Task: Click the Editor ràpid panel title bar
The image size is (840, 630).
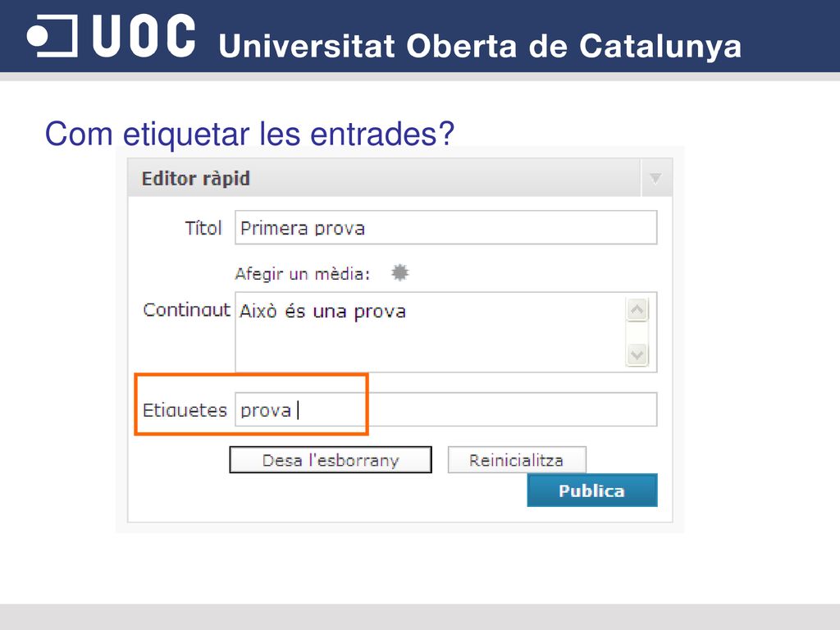Action: [384, 178]
